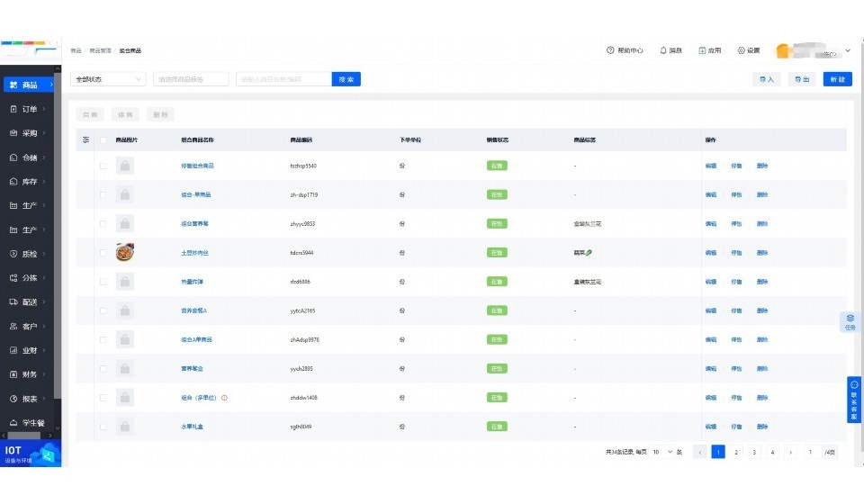Image resolution: width=864 pixels, height=504 pixels.
Task: Click info icon beside 组合（多单位）
Action: [224, 398]
